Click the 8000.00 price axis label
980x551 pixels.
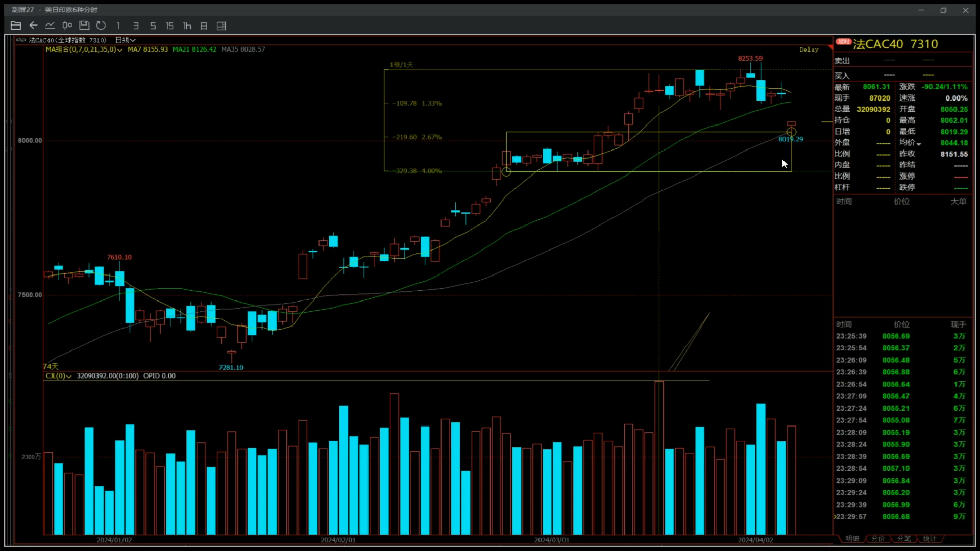[30, 141]
